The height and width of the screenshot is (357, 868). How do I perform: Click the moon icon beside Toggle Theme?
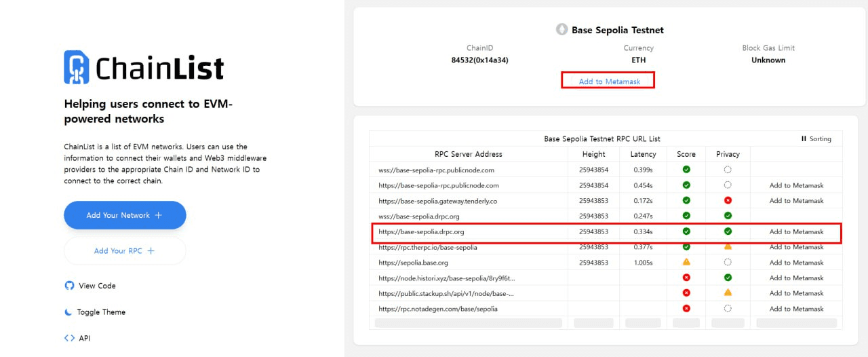pyautogui.click(x=68, y=312)
